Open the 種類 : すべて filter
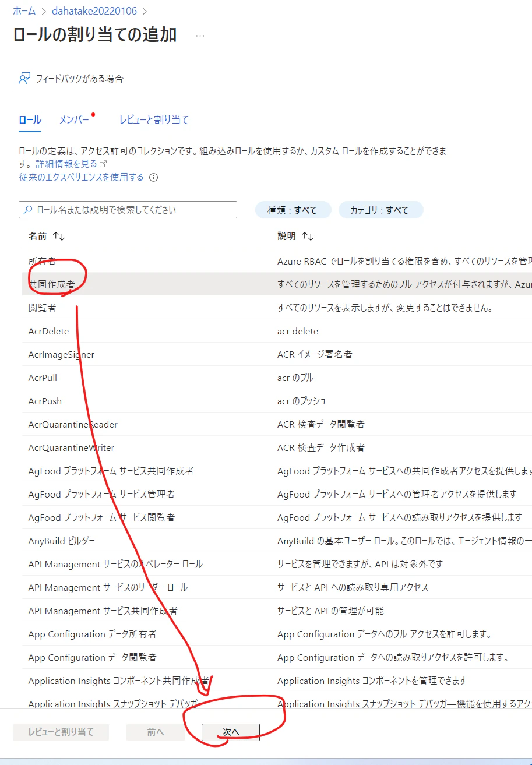 [x=293, y=210]
